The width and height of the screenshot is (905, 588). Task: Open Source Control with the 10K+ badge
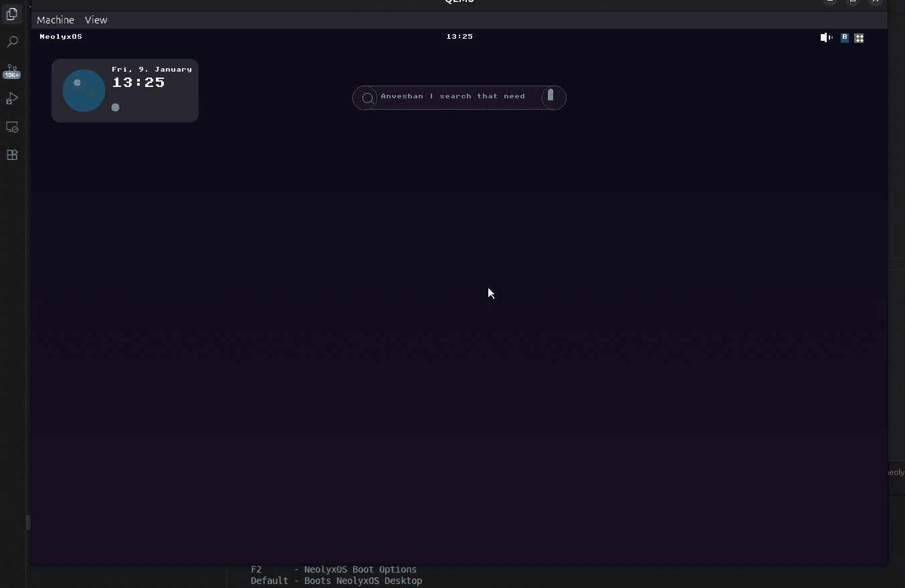[x=12, y=71]
